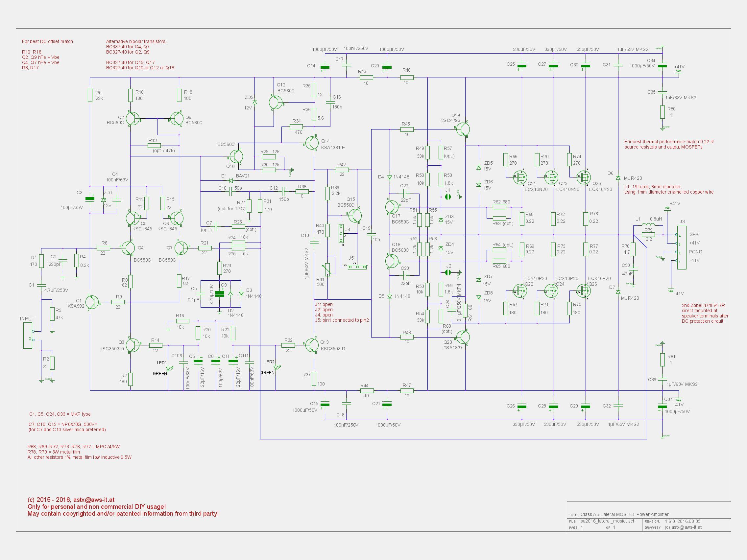Click the Q14 KSA1381-E transistor symbol
Image resolution: width=747 pixels, height=560 pixels.
tap(312, 143)
